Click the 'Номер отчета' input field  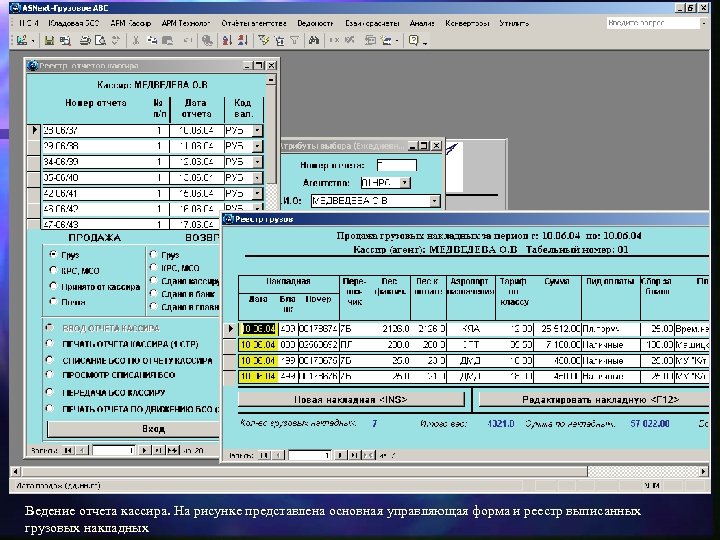click(396, 165)
